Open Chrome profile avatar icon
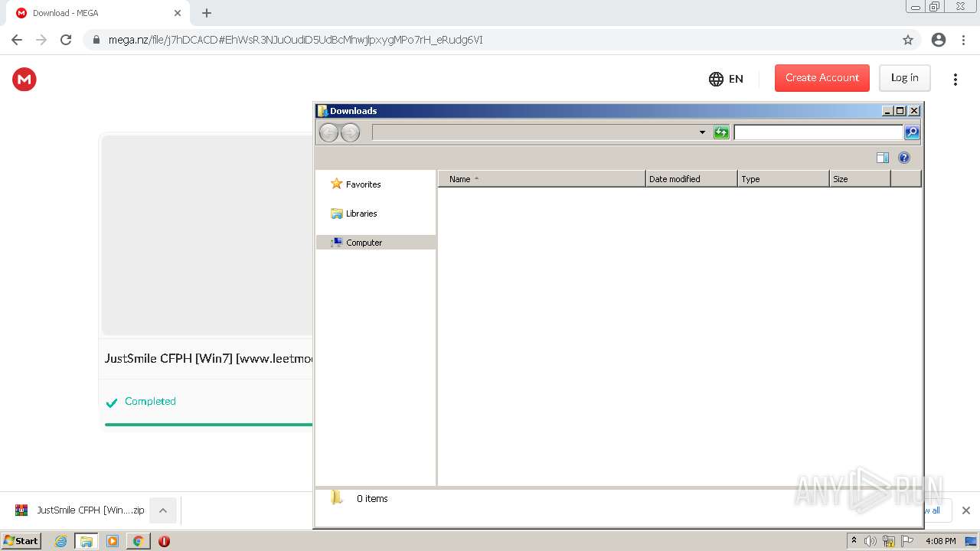The width and height of the screenshot is (980, 551). click(939, 40)
